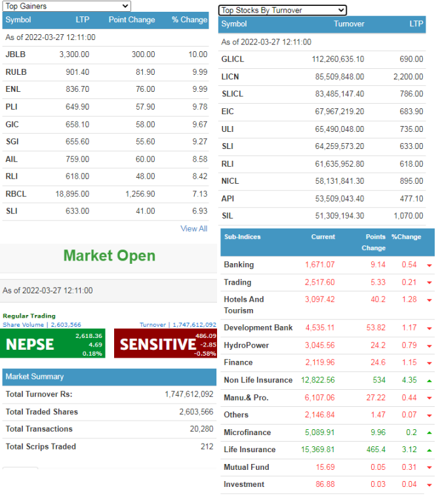440x504 pixels.
Task: Click the Current column header
Action: click(x=323, y=237)
